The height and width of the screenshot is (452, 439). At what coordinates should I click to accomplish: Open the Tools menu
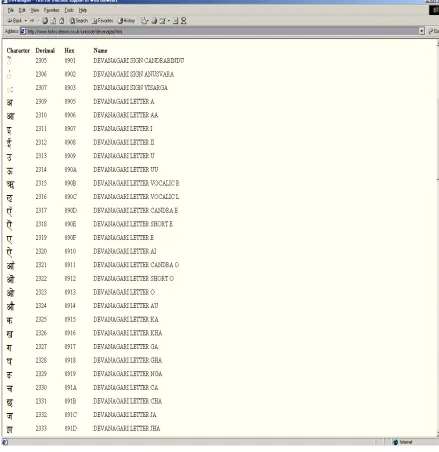(69, 10)
